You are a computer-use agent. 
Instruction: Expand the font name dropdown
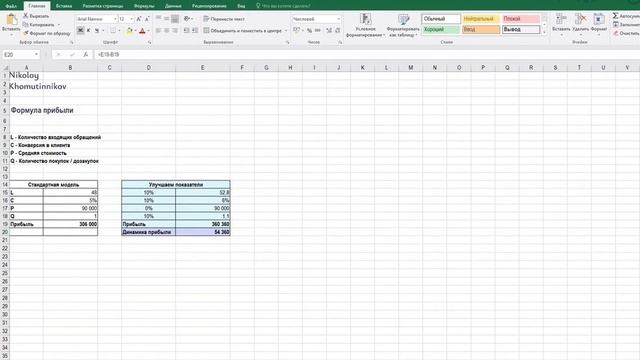click(115, 19)
